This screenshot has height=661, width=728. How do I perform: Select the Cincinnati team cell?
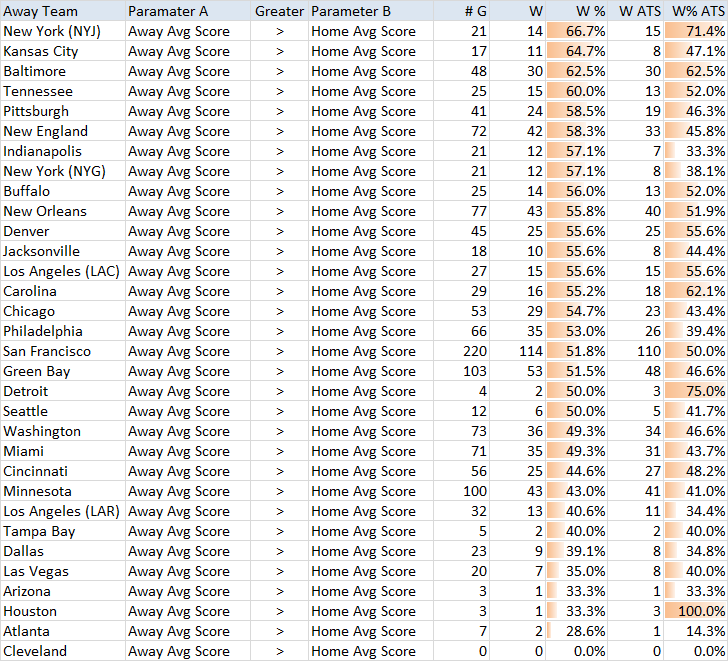click(63, 470)
